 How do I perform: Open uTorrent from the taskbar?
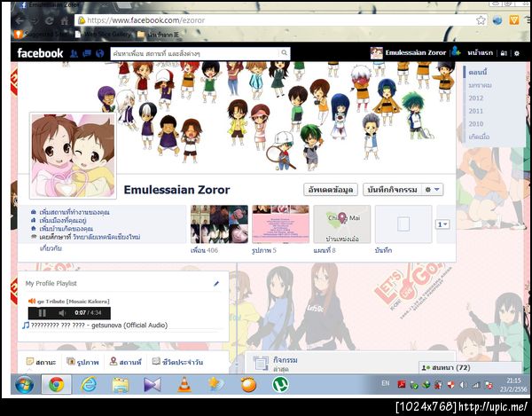click(280, 385)
